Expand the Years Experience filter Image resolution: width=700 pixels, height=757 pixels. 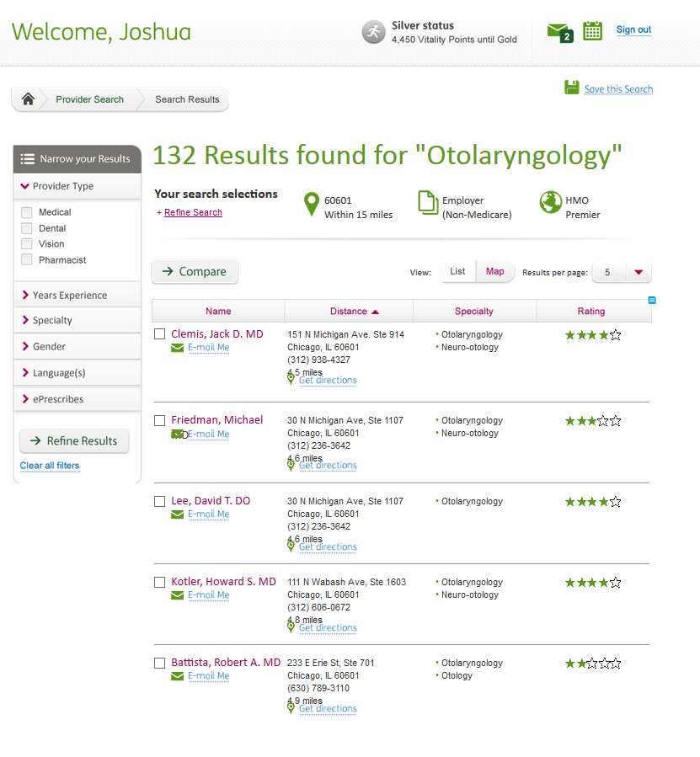77,295
